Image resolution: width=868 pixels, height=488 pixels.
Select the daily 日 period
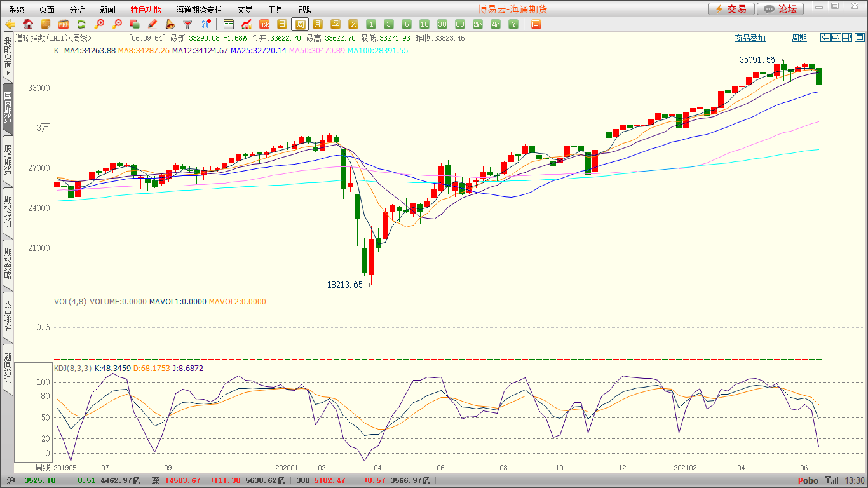click(x=282, y=24)
